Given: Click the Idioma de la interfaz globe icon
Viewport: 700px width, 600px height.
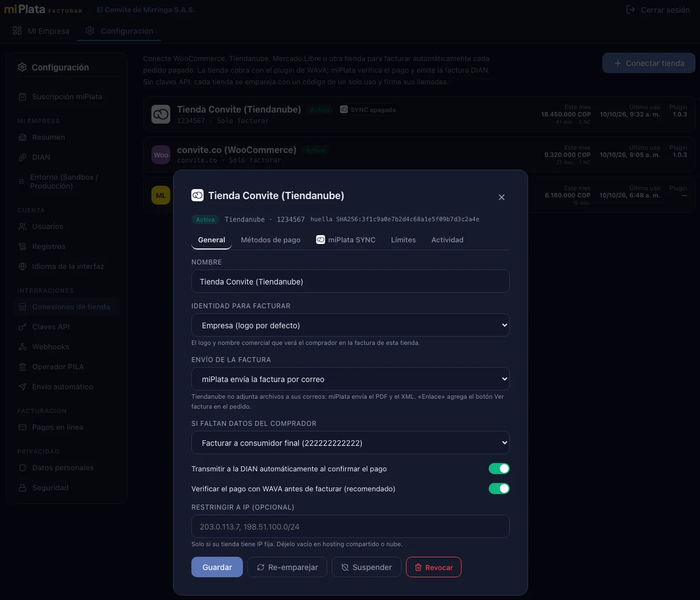Looking at the screenshot, I should (22, 267).
